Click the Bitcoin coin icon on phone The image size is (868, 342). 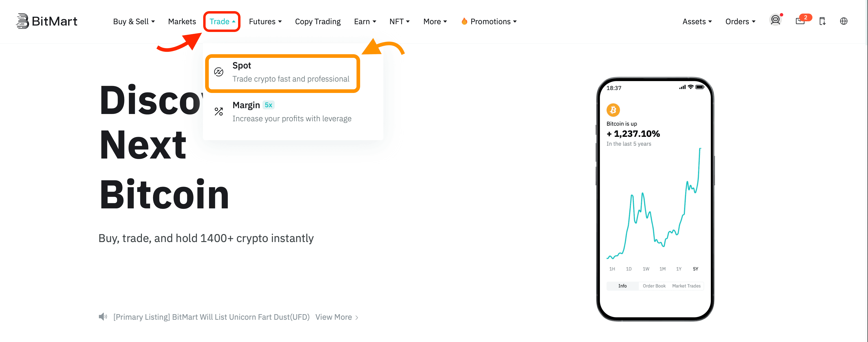coord(613,110)
